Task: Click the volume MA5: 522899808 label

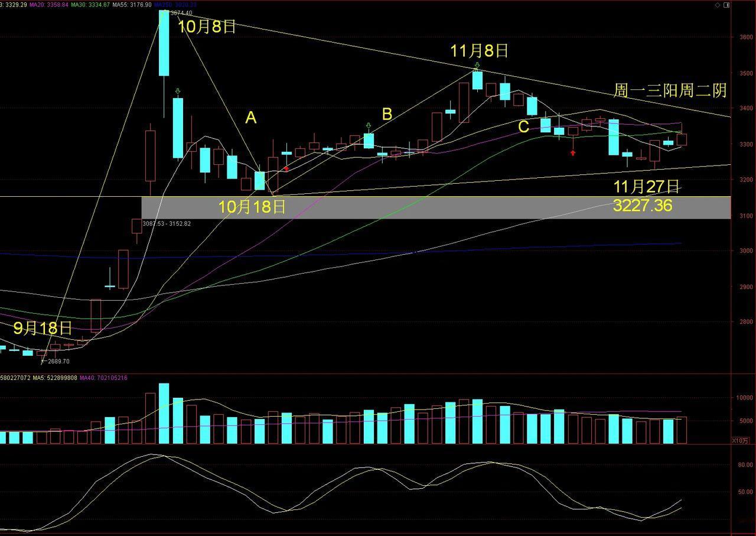Action: [x=54, y=378]
